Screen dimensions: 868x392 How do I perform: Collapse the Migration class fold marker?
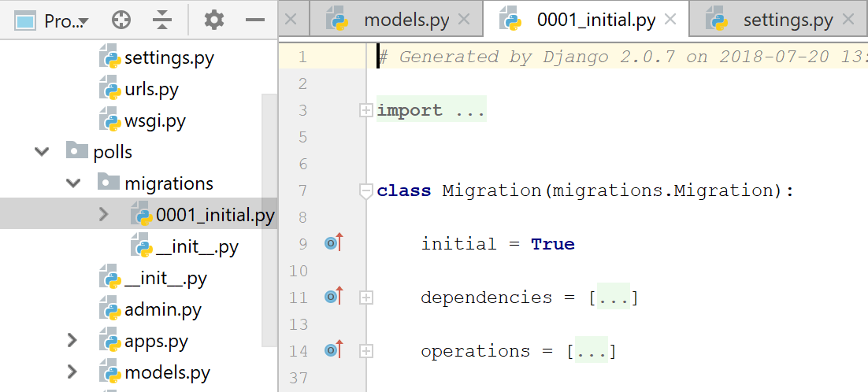click(x=365, y=190)
